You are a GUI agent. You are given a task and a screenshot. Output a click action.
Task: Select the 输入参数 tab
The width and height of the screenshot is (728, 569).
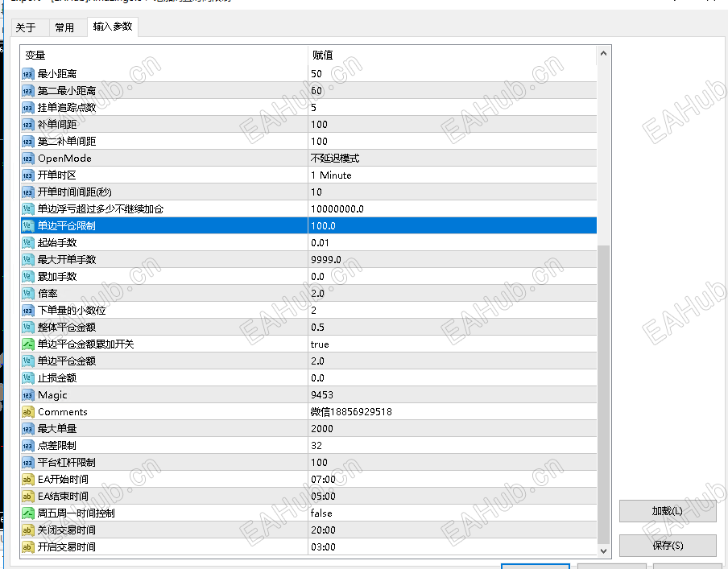113,27
